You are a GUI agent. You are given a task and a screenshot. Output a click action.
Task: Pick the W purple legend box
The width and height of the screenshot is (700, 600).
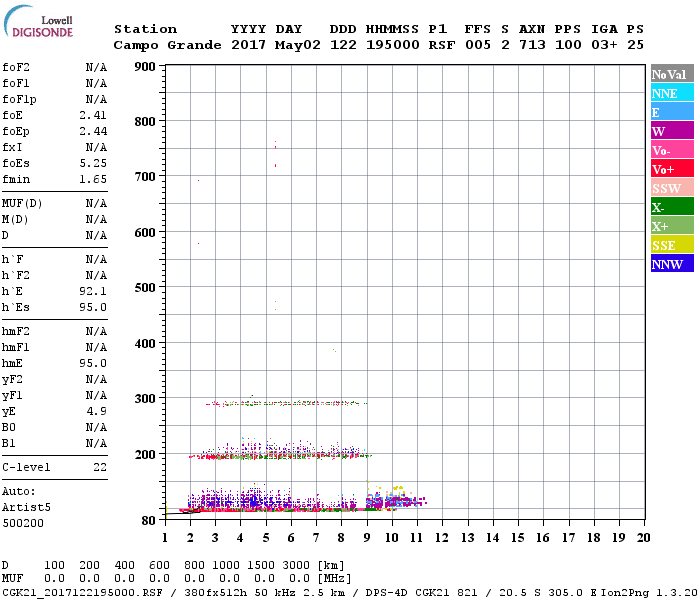click(671, 131)
